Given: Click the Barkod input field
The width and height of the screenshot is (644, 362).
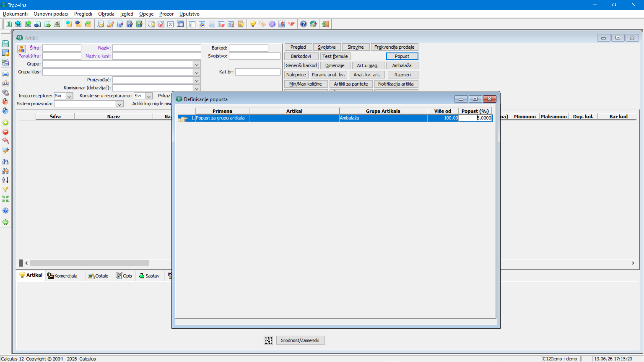Looking at the screenshot, I should pyautogui.click(x=249, y=48).
